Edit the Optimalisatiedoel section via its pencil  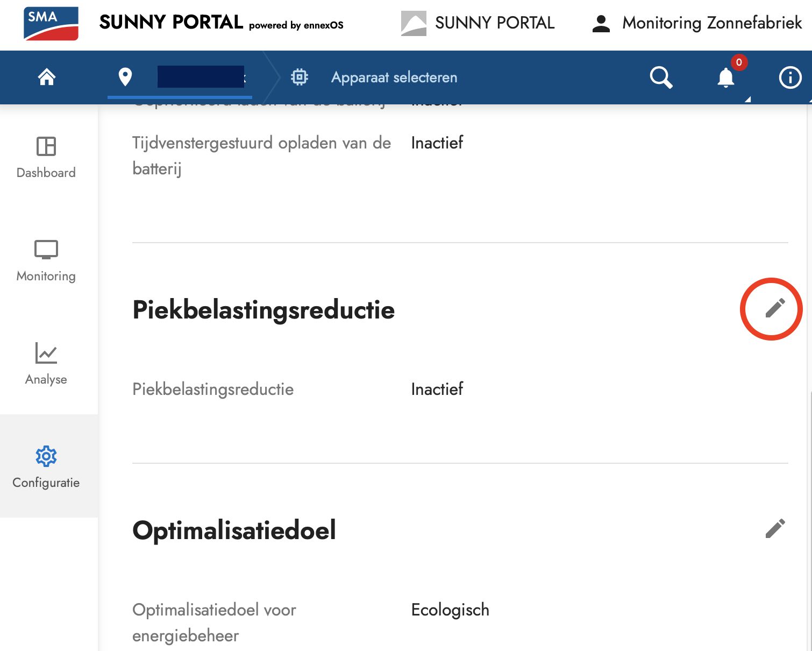click(775, 528)
